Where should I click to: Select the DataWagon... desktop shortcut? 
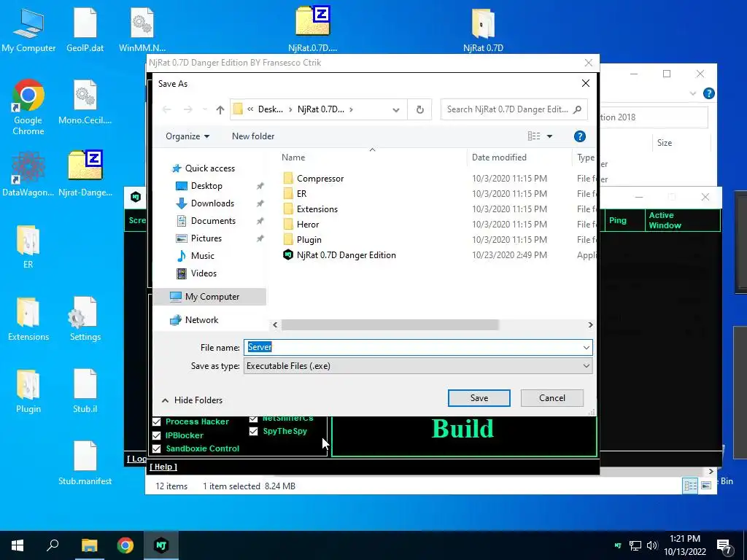pyautogui.click(x=28, y=174)
